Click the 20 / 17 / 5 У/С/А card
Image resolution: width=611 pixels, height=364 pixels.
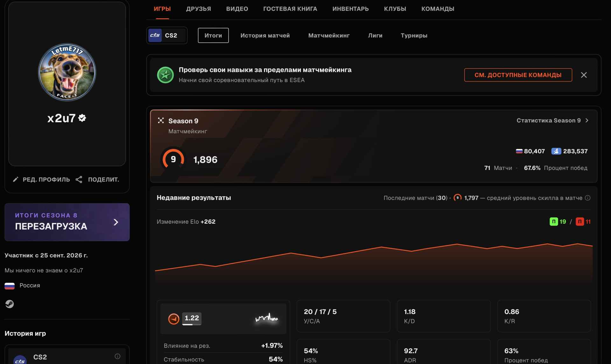[x=343, y=316]
